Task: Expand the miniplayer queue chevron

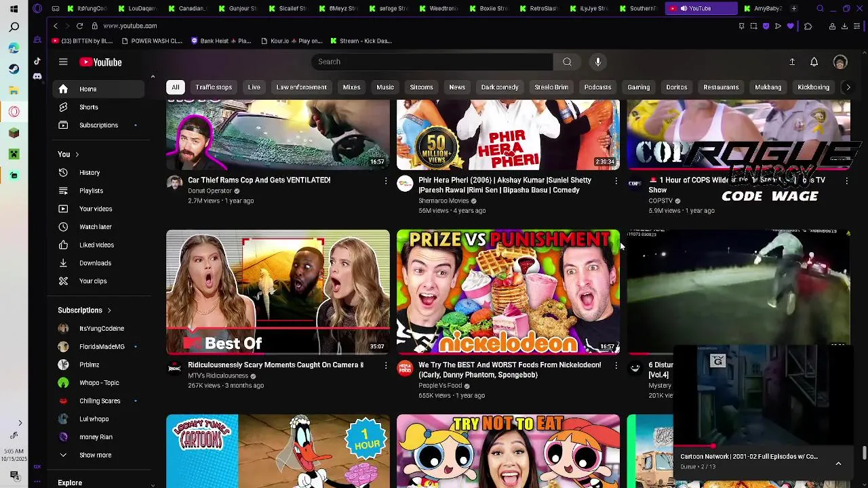Action: tap(838, 463)
